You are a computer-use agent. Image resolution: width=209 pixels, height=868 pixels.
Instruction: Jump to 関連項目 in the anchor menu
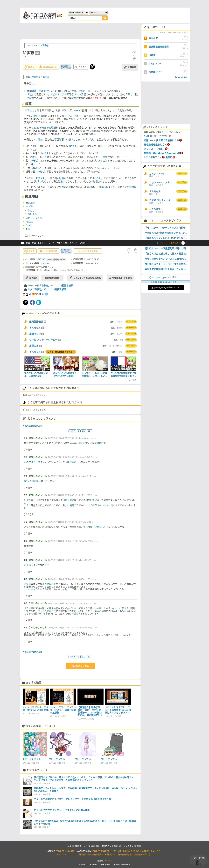click(36, 77)
